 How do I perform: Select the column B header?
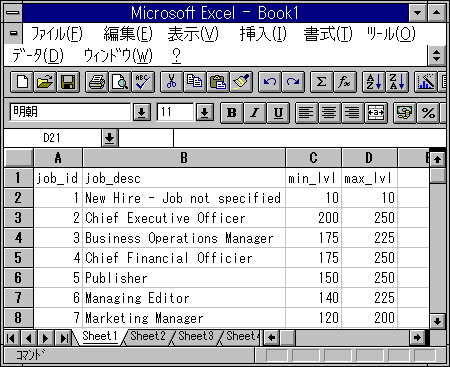tap(184, 158)
